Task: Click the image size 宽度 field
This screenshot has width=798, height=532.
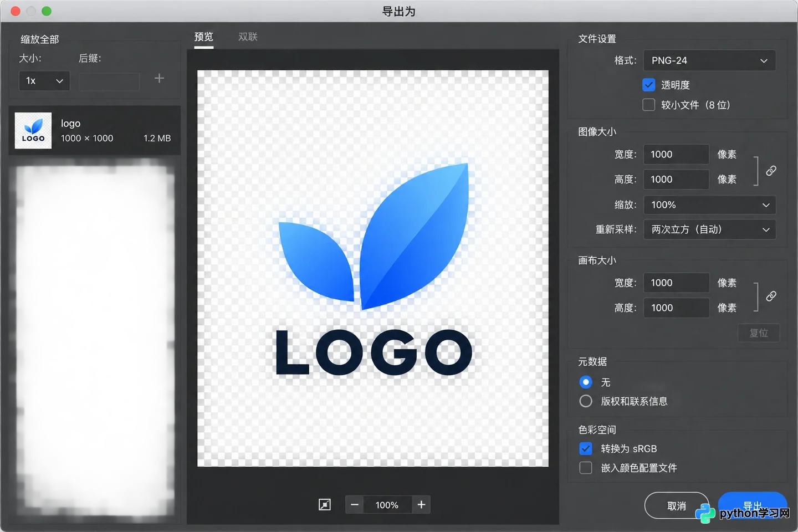Action: click(x=676, y=155)
